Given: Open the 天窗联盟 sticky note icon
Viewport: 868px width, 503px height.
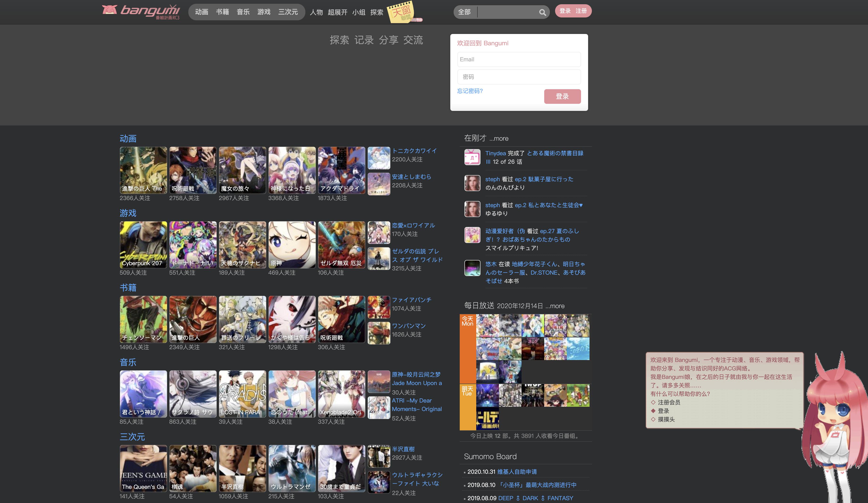Looking at the screenshot, I should [x=400, y=13].
